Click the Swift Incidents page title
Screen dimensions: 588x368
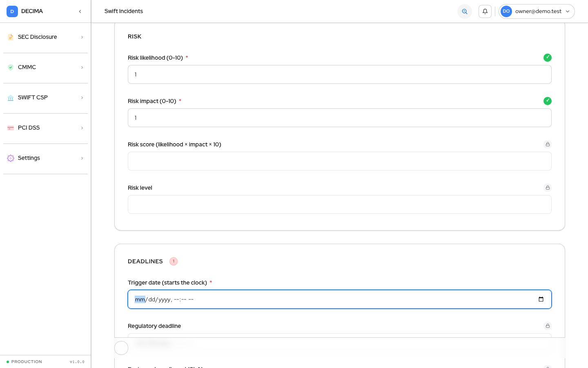point(124,11)
